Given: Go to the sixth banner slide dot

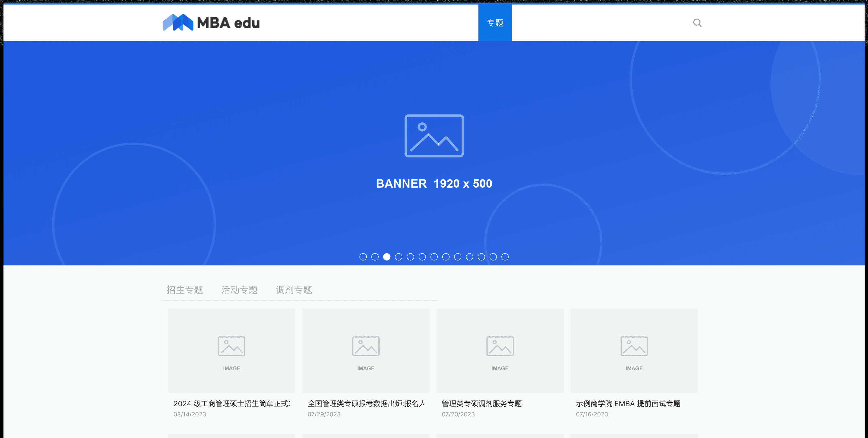Looking at the screenshot, I should click(422, 257).
